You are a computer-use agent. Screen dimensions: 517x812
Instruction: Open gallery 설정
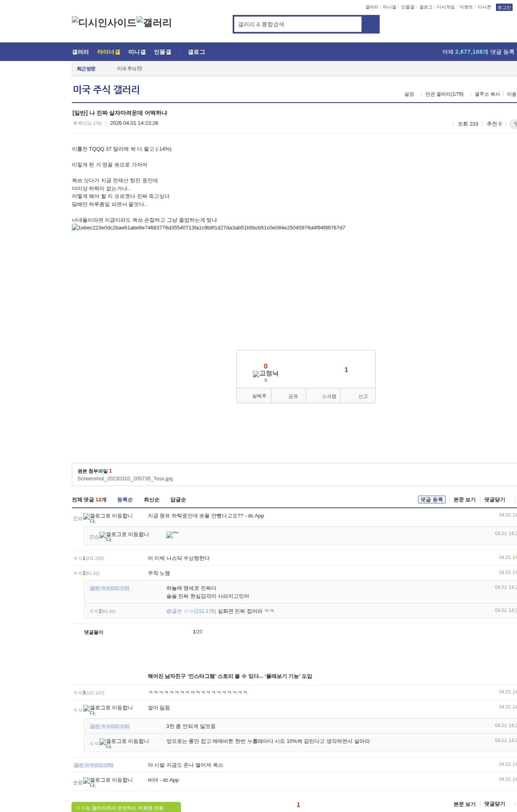coord(409,95)
